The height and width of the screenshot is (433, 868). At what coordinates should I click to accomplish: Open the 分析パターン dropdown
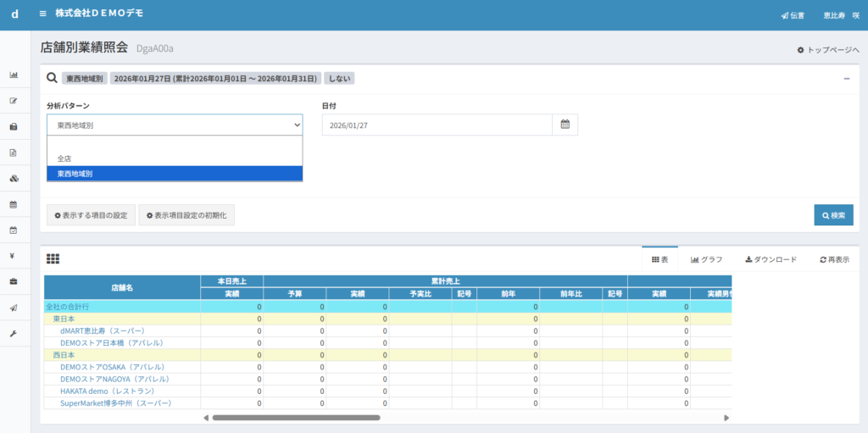coord(175,125)
